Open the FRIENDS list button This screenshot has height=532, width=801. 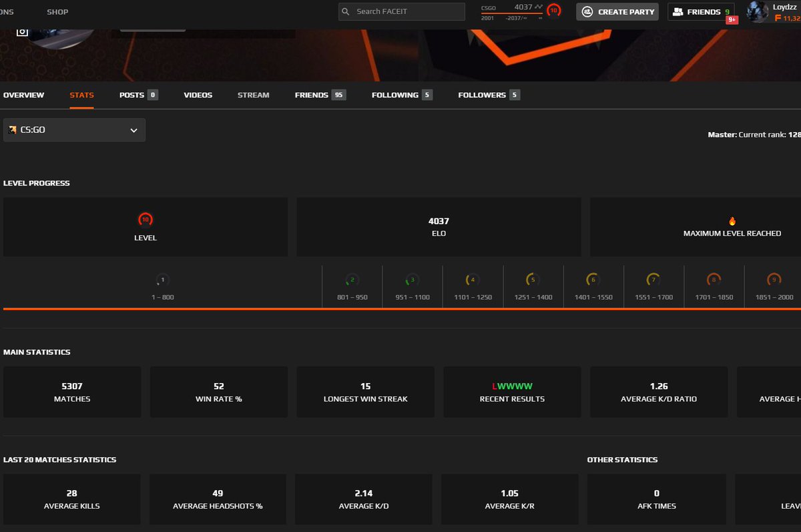click(701, 11)
